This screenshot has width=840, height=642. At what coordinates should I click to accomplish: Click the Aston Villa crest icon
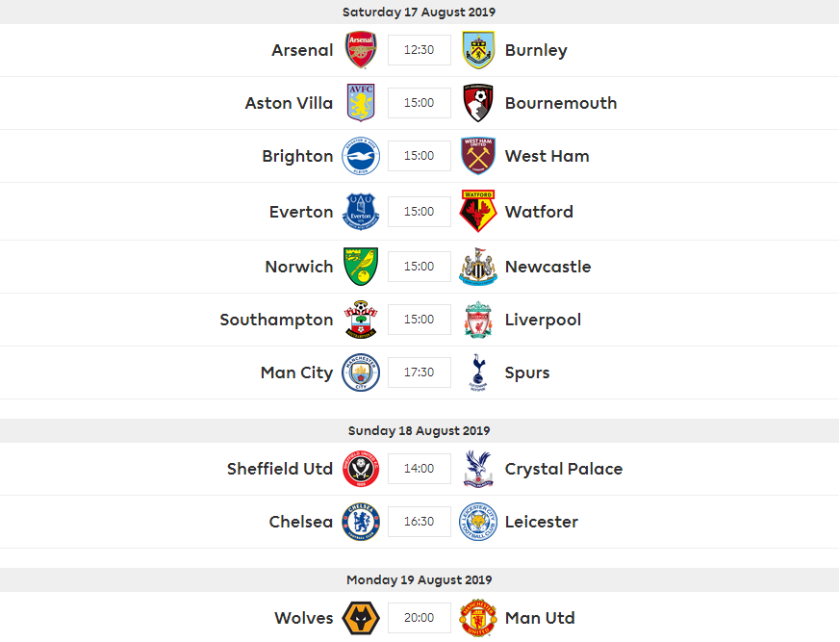pos(362,103)
